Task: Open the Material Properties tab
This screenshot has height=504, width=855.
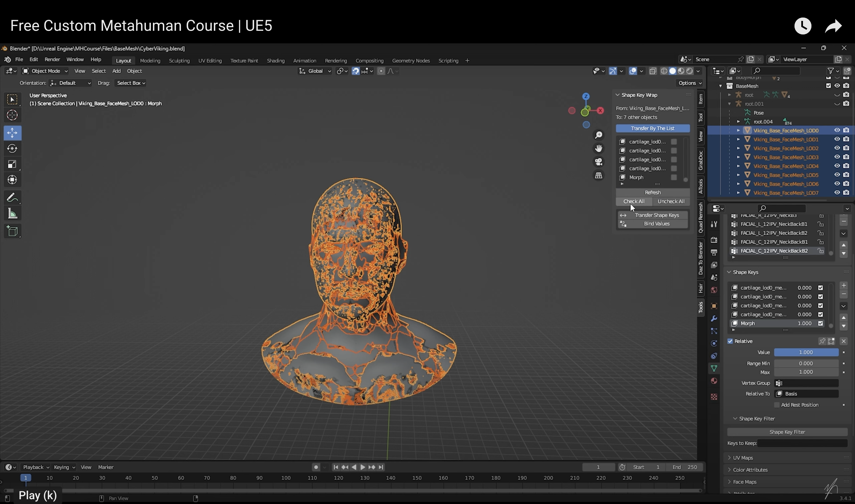Action: [714, 381]
